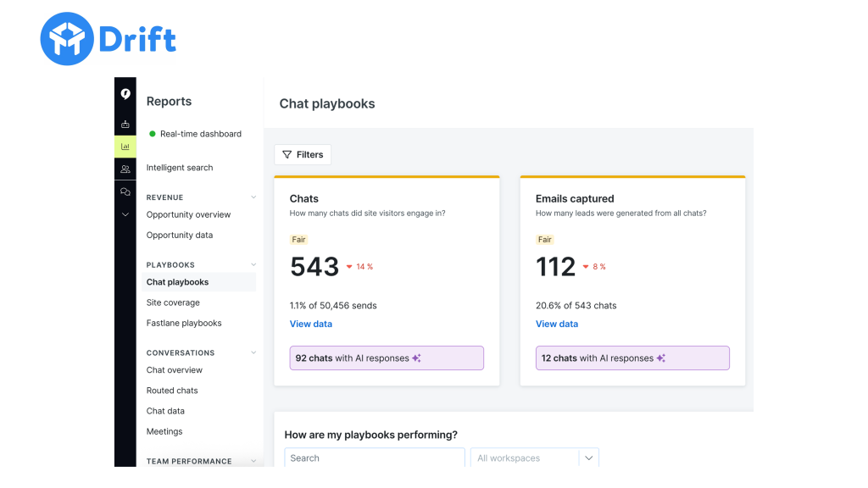Screen dimensions: 868x488
Task: Collapse the REVENUE section
Action: pos(253,197)
